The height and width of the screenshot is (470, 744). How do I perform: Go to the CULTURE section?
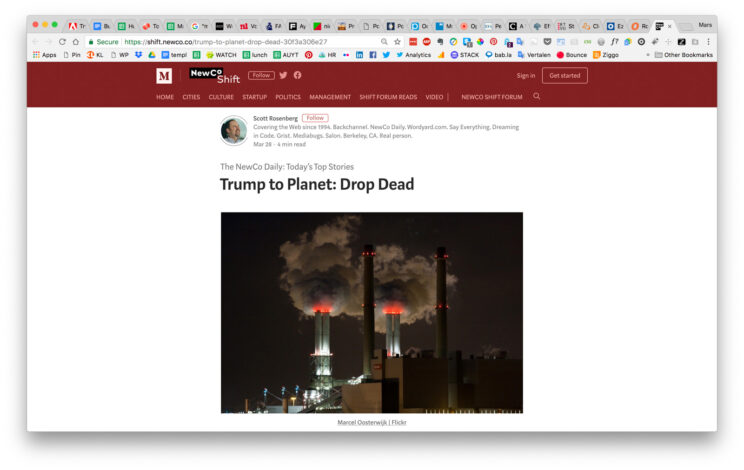tap(221, 97)
